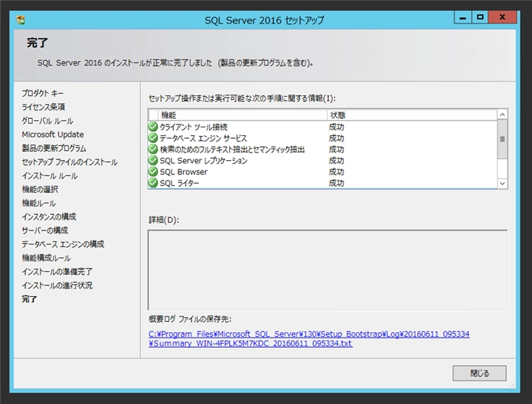The width and height of the screenshot is (532, 404).
Task: Click green check icon beside 検索のためのフルテキスト抽出
Action: tap(153, 149)
